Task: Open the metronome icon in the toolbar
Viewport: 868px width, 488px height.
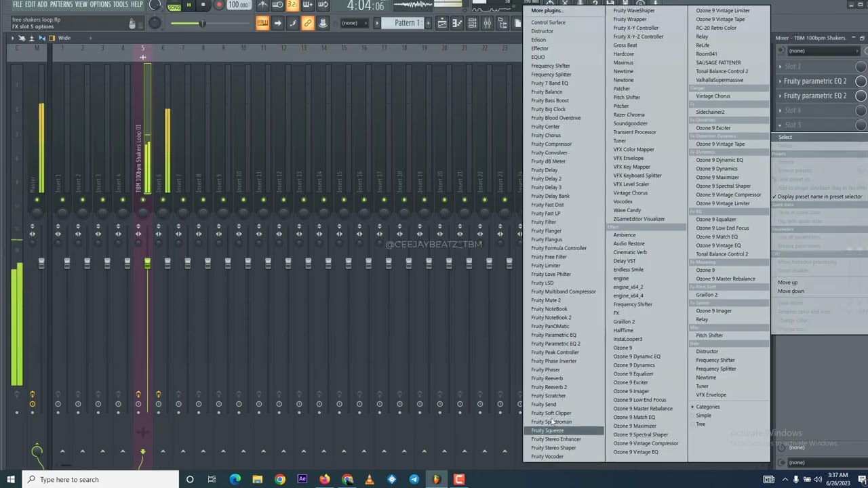Action: coord(262,5)
